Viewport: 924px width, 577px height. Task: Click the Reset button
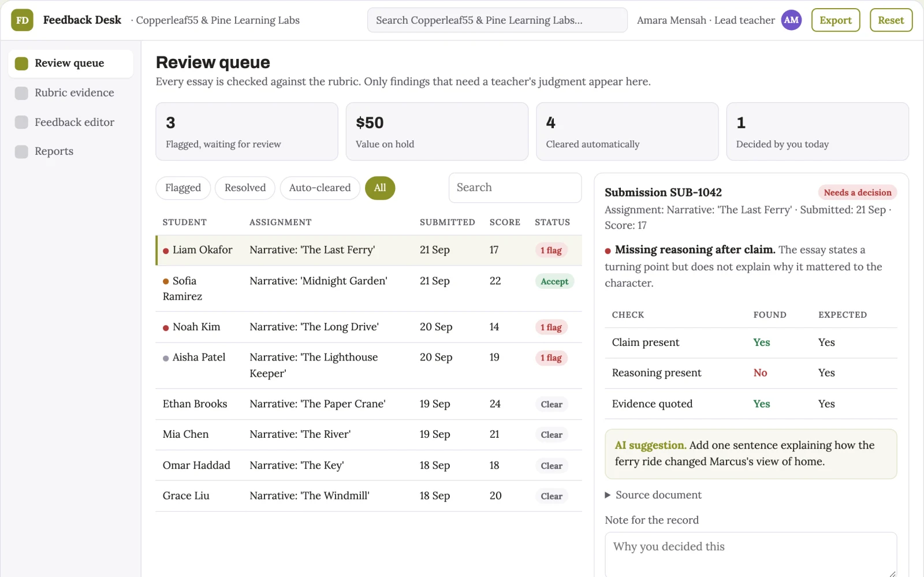click(x=891, y=20)
